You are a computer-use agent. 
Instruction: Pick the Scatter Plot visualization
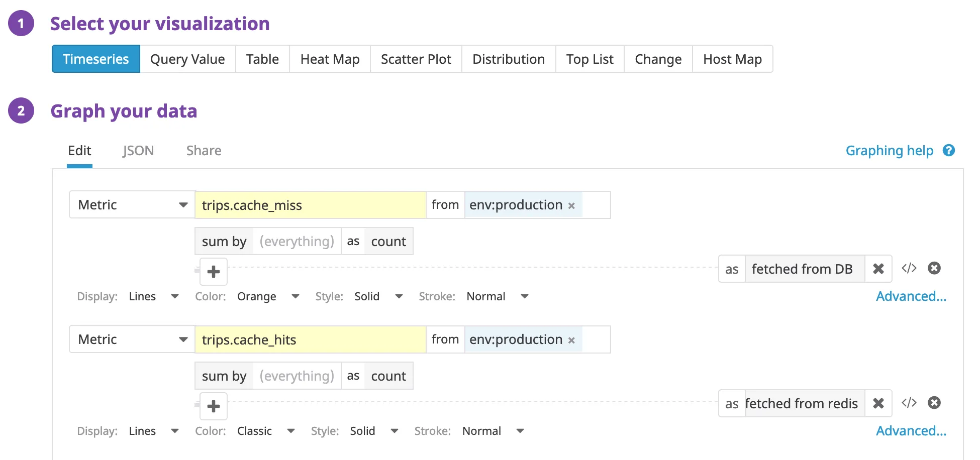tap(416, 59)
